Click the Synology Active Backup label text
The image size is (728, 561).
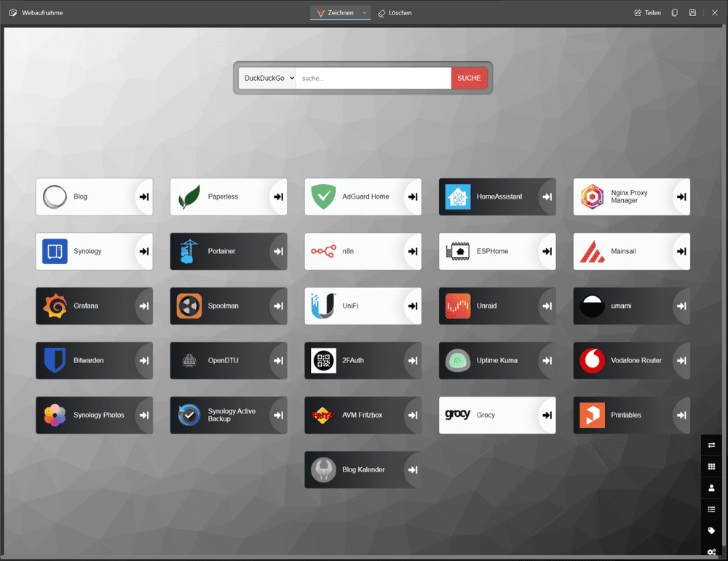[232, 415]
